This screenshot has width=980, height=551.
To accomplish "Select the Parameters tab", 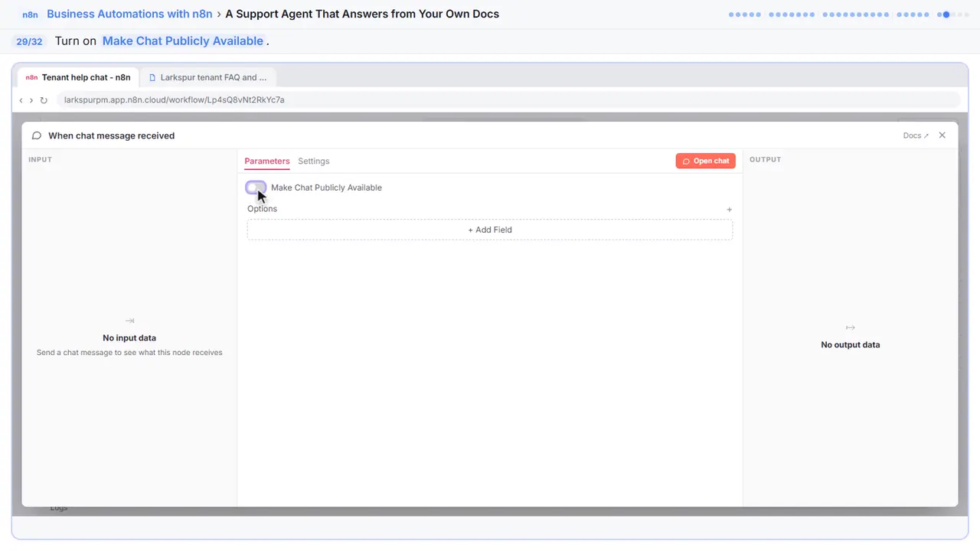I will pyautogui.click(x=267, y=161).
